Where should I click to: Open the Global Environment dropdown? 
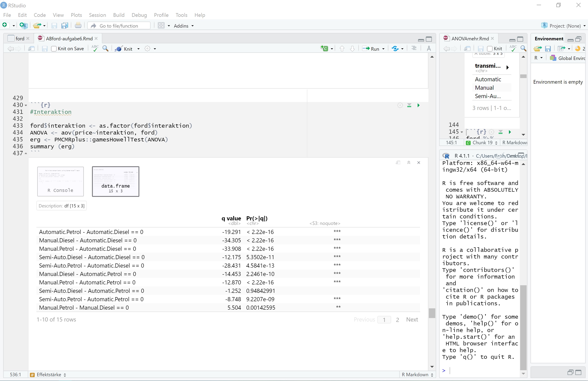click(x=567, y=58)
